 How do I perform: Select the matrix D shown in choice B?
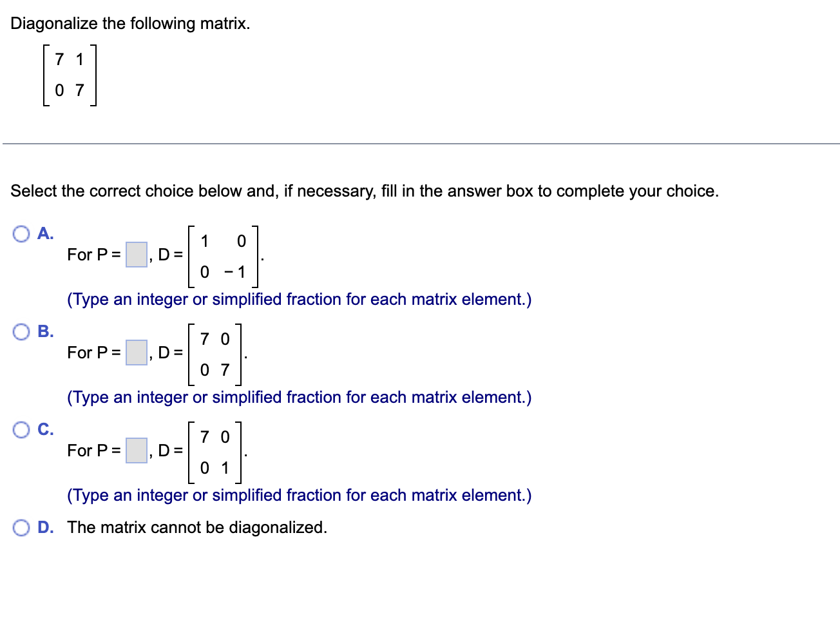tap(215, 353)
